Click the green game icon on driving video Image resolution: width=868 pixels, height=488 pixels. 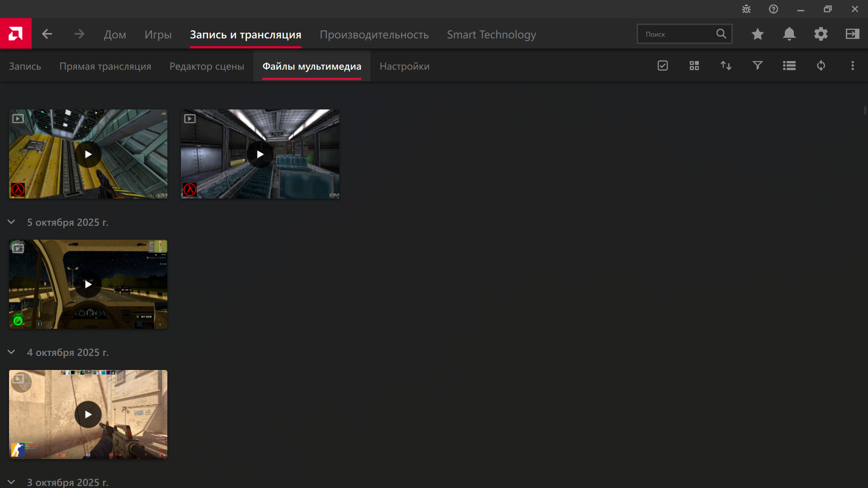coord(18,321)
